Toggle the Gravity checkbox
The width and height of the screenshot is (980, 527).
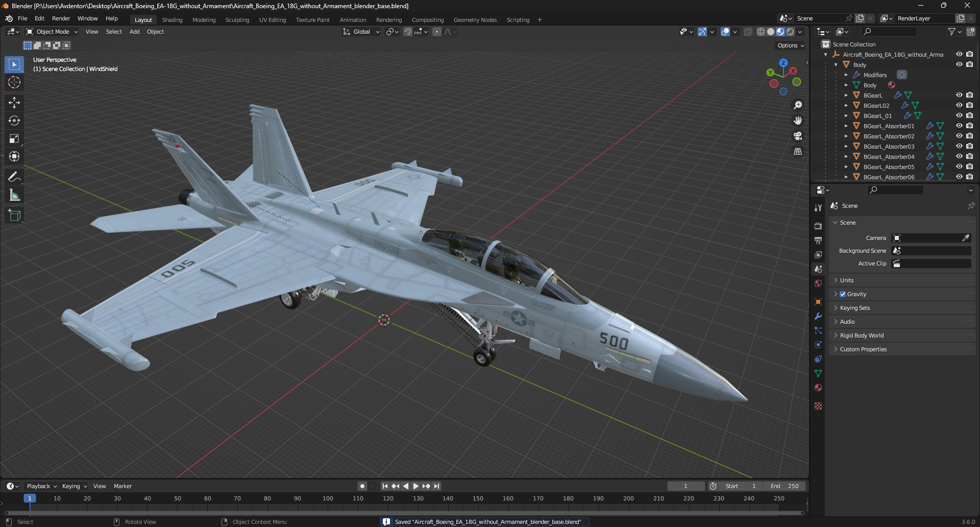coord(843,294)
